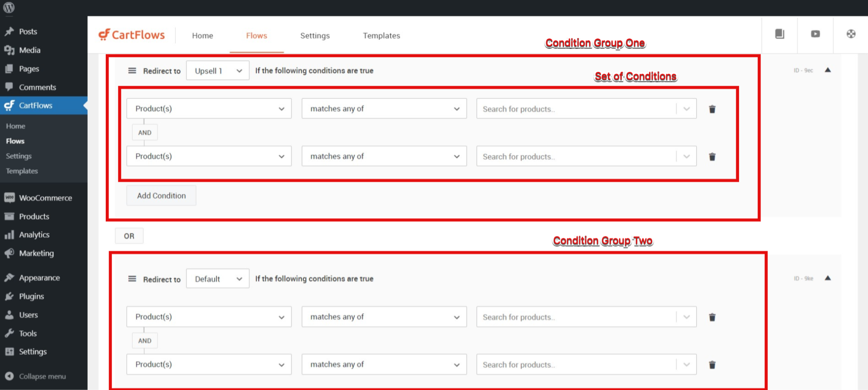Screen dimensions: 868x390
Task: Click the video tutorials icon
Action: 815,34
